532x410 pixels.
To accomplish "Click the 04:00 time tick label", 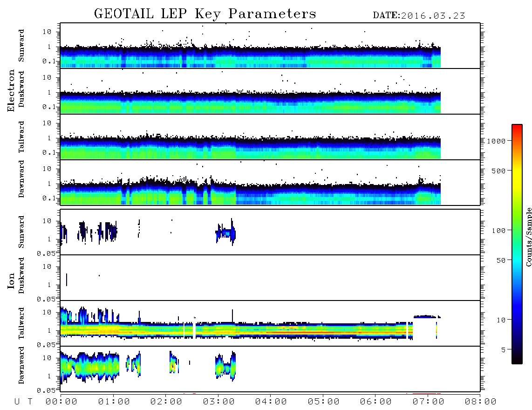I will [271, 402].
